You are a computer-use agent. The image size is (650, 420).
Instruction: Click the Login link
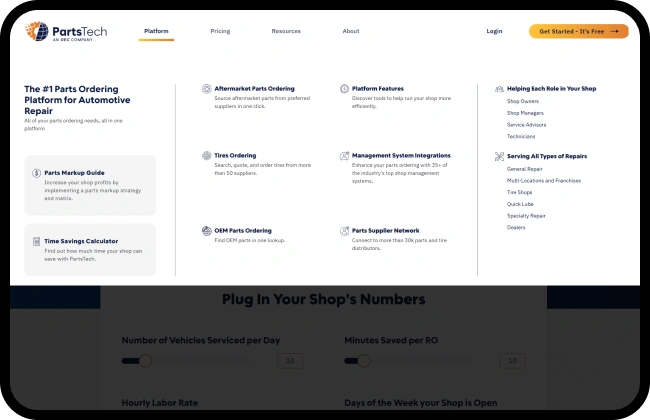point(494,31)
